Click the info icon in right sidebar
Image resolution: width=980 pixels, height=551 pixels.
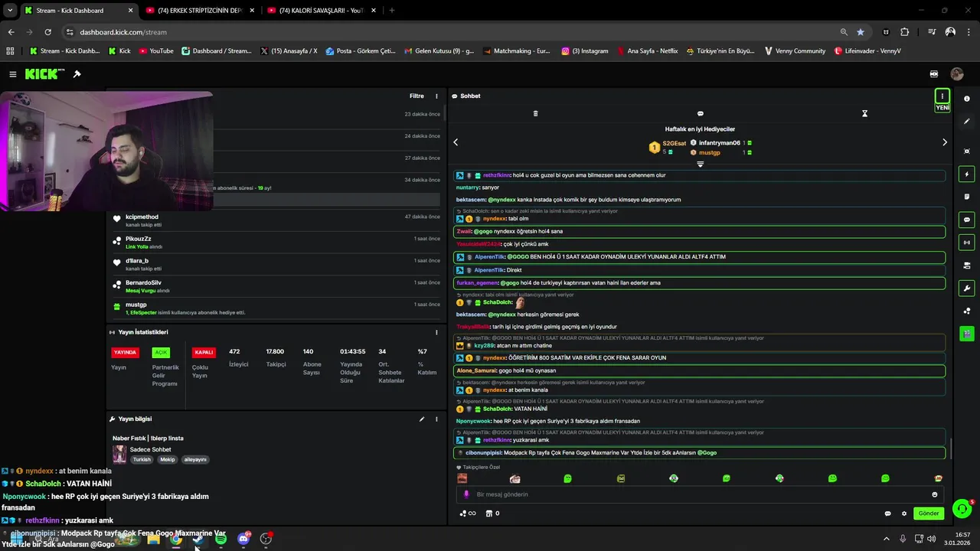coord(967,99)
